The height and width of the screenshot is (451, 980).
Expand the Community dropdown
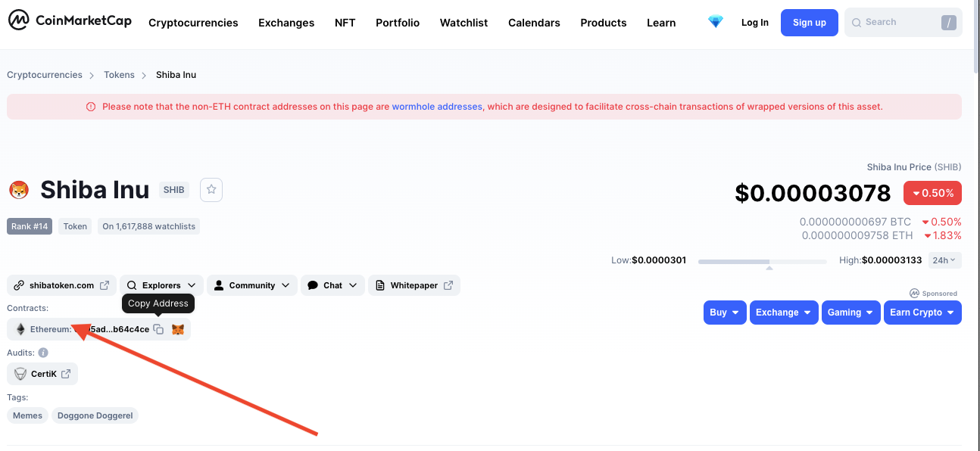coord(252,285)
